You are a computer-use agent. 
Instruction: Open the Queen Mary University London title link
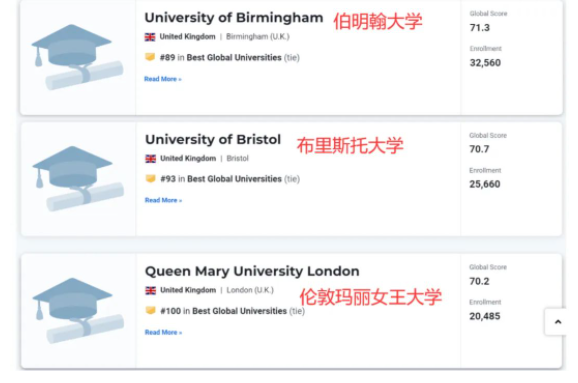(x=252, y=271)
